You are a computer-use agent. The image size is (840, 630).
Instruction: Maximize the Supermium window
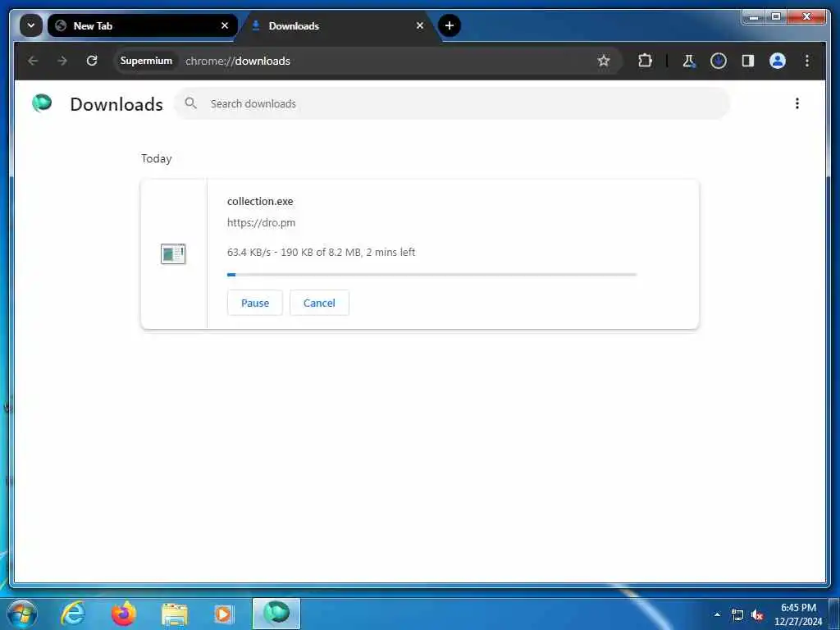776,16
